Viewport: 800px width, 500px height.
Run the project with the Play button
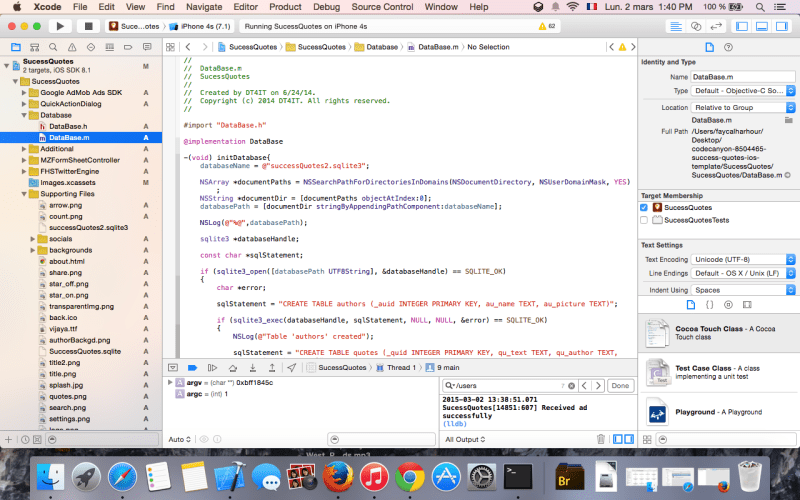click(x=60, y=26)
